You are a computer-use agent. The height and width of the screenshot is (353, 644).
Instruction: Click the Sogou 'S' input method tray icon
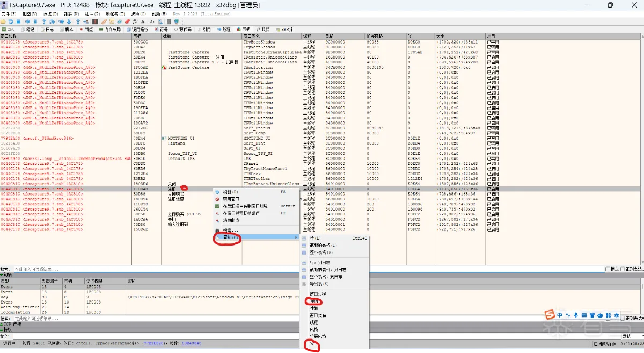point(550,314)
